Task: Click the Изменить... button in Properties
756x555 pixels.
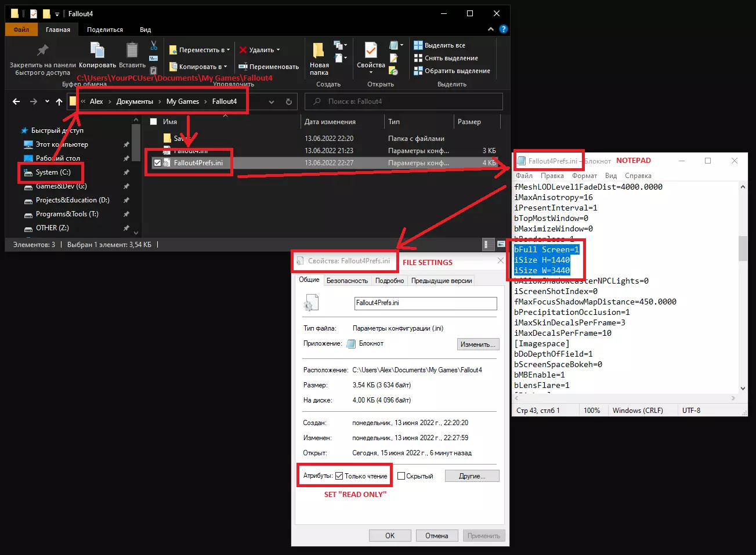Action: pyautogui.click(x=478, y=344)
